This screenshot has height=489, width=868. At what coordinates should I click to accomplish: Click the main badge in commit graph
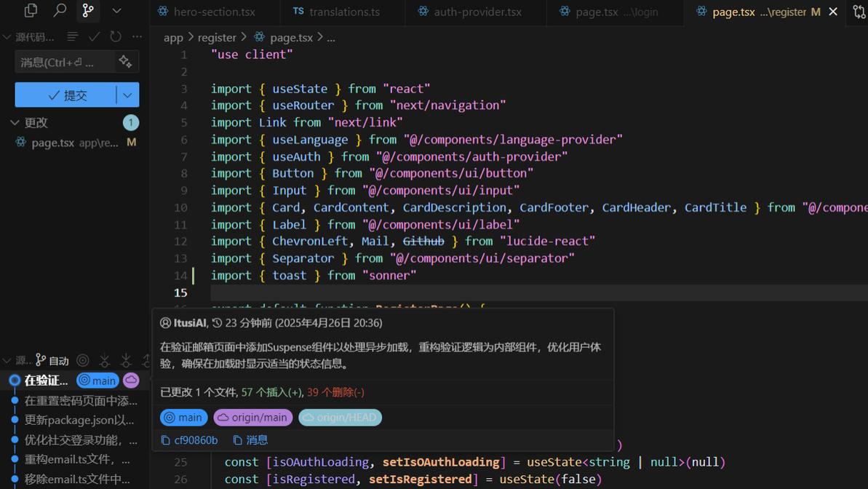[x=98, y=381]
